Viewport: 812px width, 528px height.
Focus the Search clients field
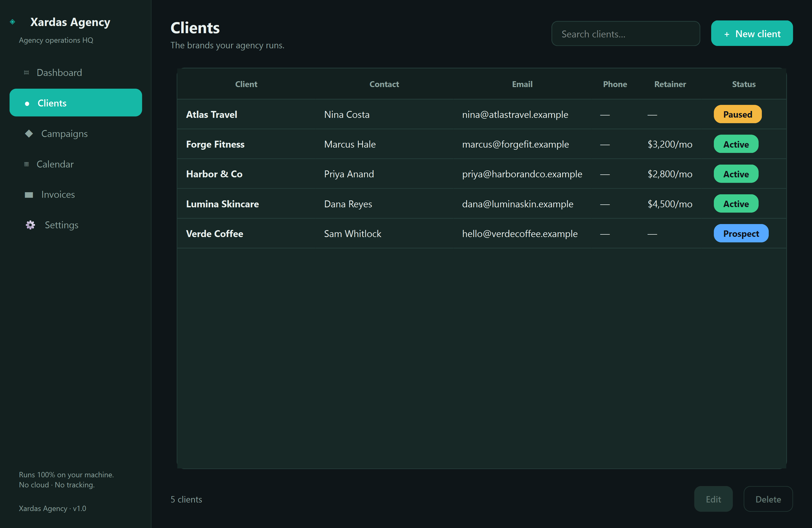(x=625, y=34)
